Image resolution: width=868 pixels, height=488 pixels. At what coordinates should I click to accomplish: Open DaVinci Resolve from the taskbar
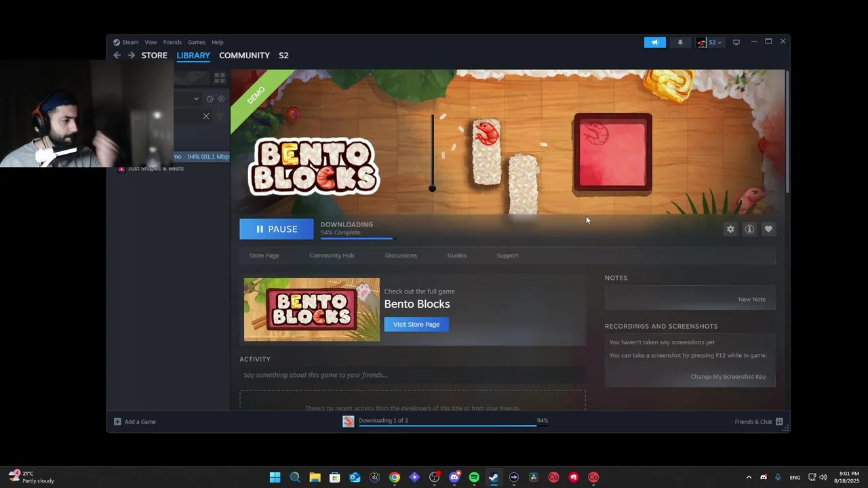point(534,477)
